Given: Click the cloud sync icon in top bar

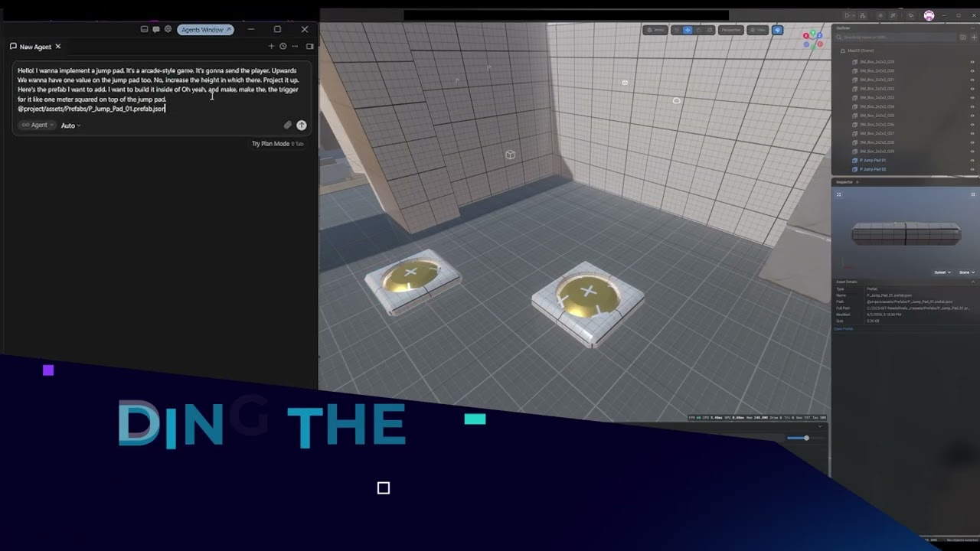Looking at the screenshot, I should point(911,15).
